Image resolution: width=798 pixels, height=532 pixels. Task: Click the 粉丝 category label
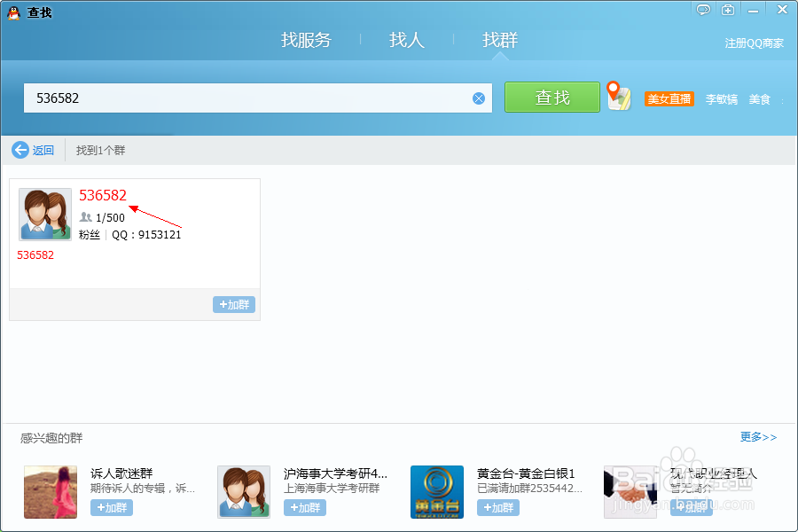[90, 235]
